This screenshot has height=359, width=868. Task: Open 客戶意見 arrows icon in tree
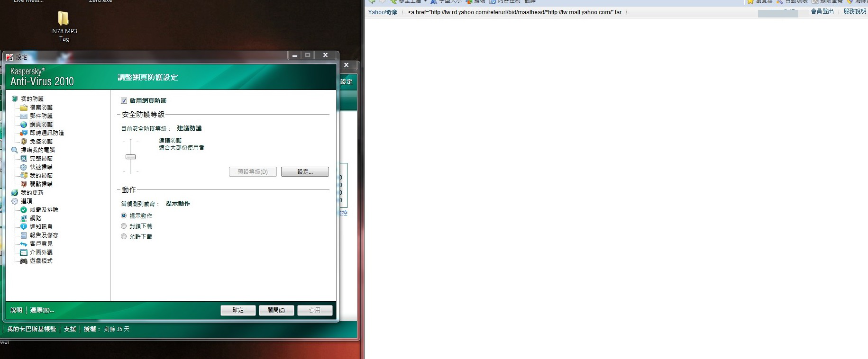24,244
